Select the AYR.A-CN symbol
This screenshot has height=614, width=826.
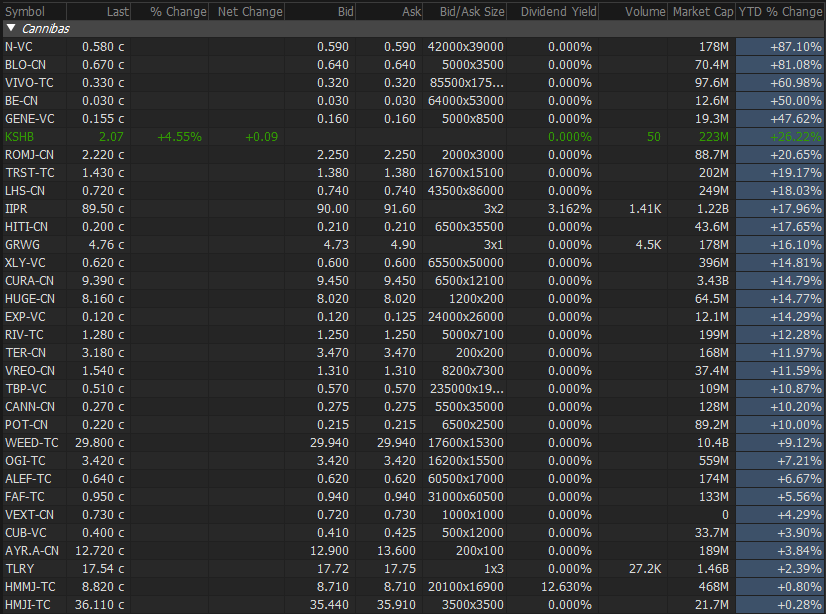click(32, 550)
